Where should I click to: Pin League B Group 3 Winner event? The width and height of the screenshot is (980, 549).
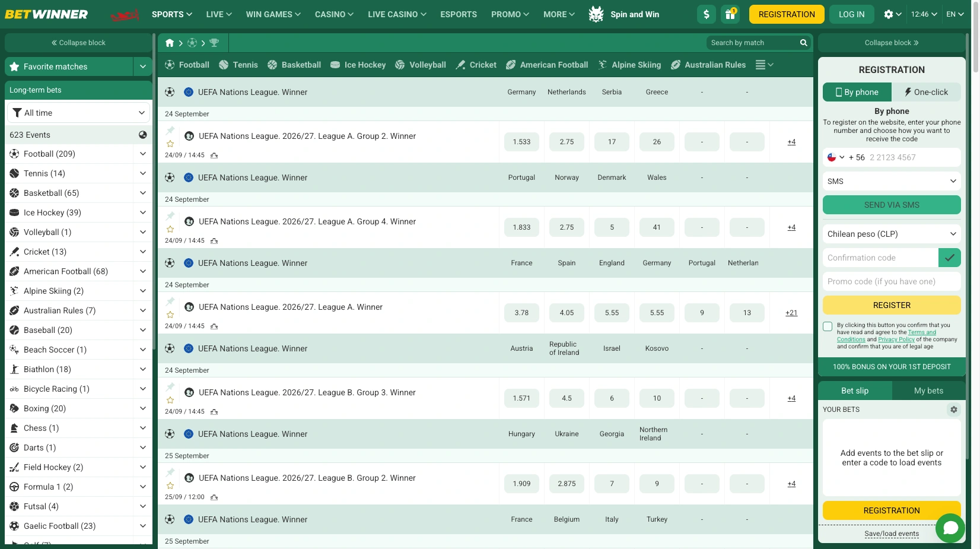170,387
